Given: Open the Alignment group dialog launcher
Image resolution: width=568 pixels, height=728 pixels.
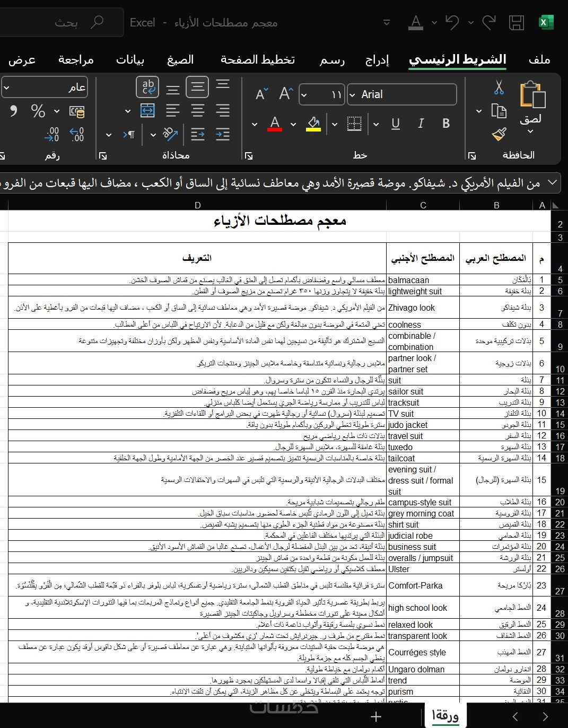Looking at the screenshot, I should coord(103,155).
